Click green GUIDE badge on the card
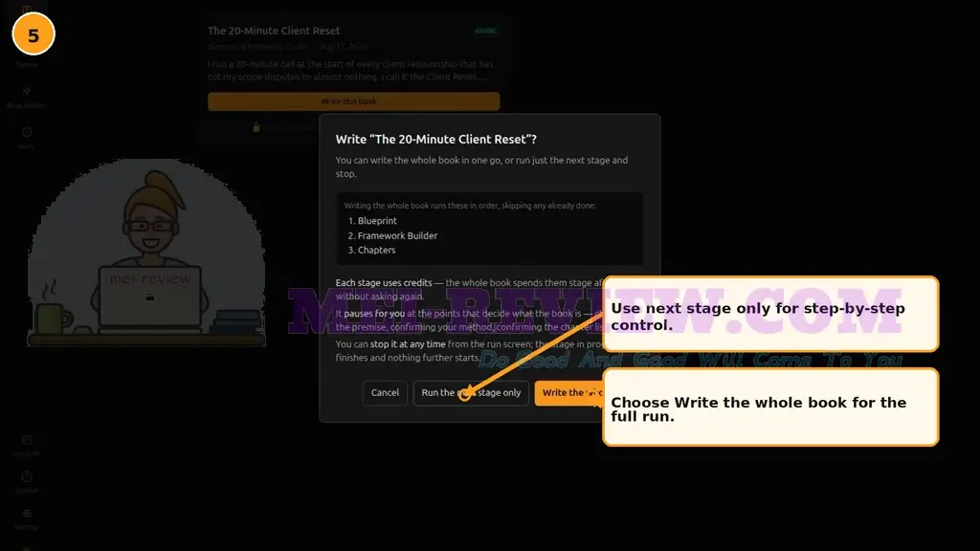This screenshot has width=980, height=551. (485, 31)
